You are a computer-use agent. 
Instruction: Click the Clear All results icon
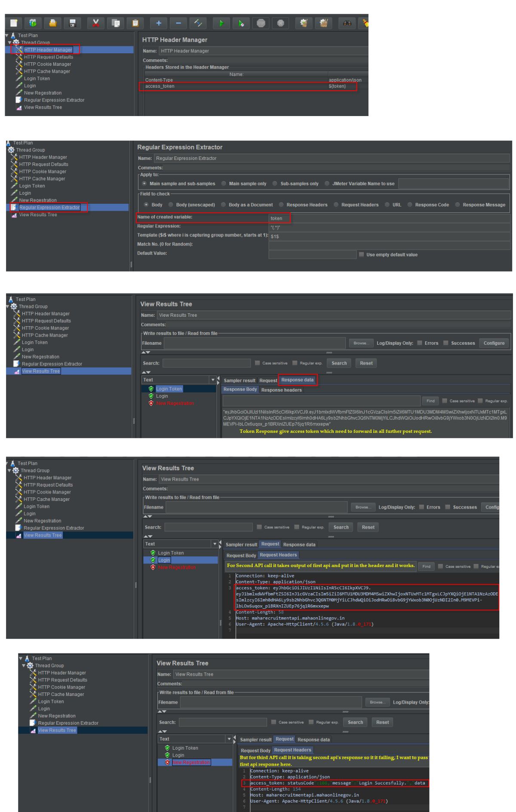coord(324,23)
